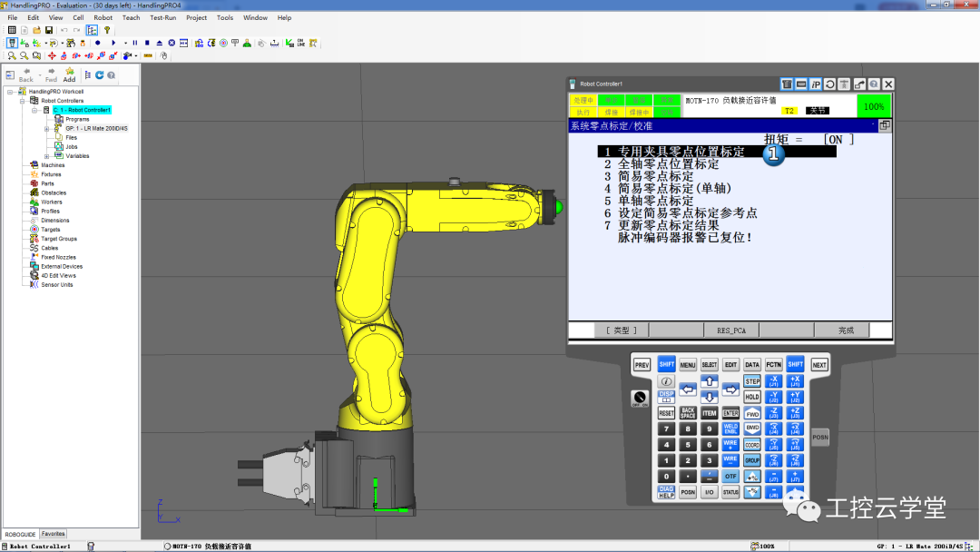Open the Teach menu

tap(131, 17)
